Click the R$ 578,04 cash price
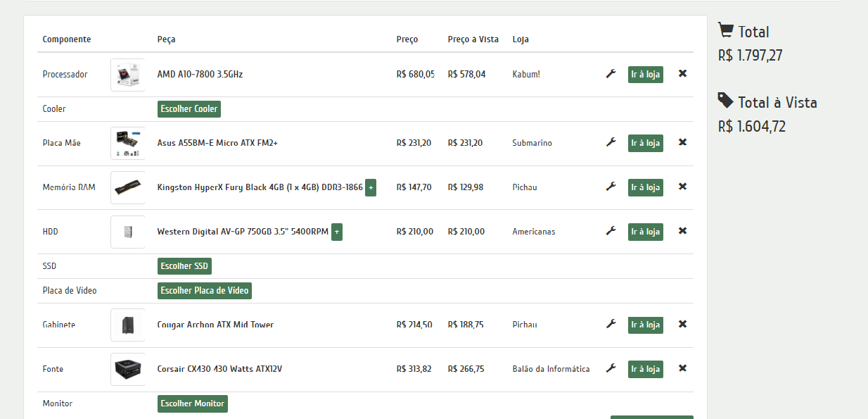The width and height of the screenshot is (868, 419). coord(466,74)
